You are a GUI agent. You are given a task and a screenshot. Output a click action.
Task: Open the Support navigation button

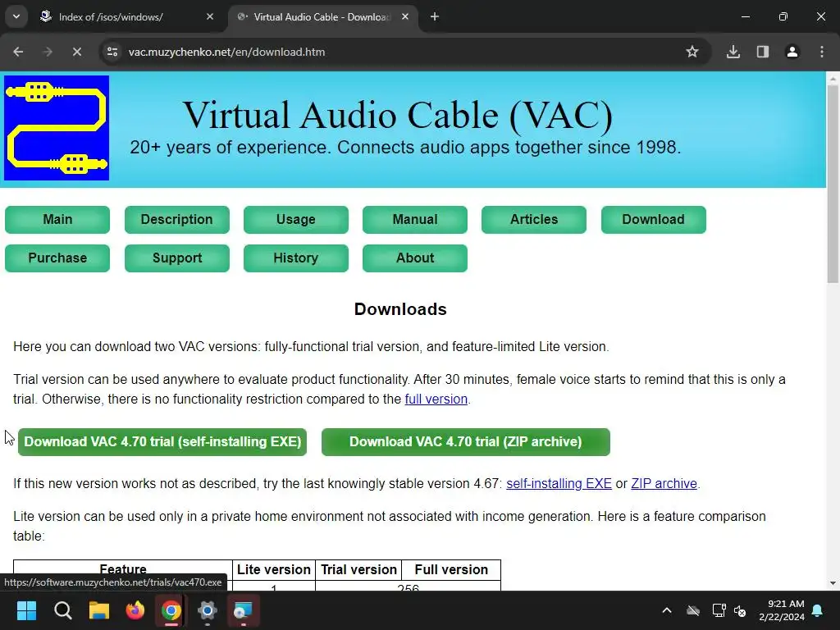coord(177,258)
